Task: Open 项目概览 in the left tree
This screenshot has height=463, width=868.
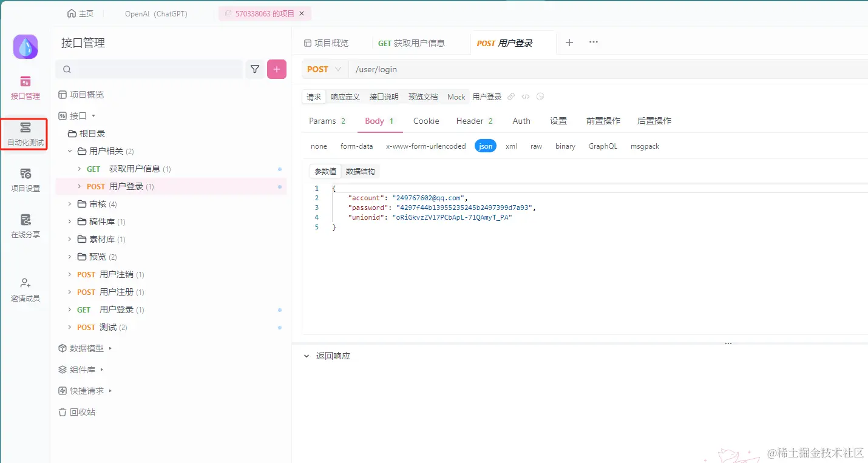Action: pos(81,95)
